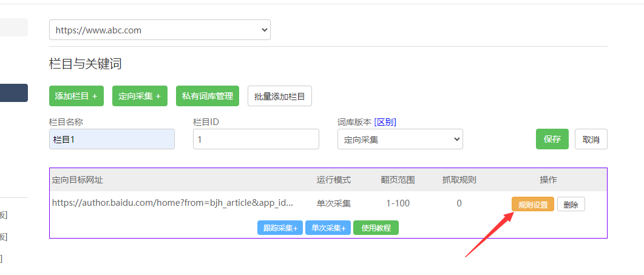The height and width of the screenshot is (275, 644).
Task: Click the blue 跟踪采集+ button
Action: coord(280,228)
